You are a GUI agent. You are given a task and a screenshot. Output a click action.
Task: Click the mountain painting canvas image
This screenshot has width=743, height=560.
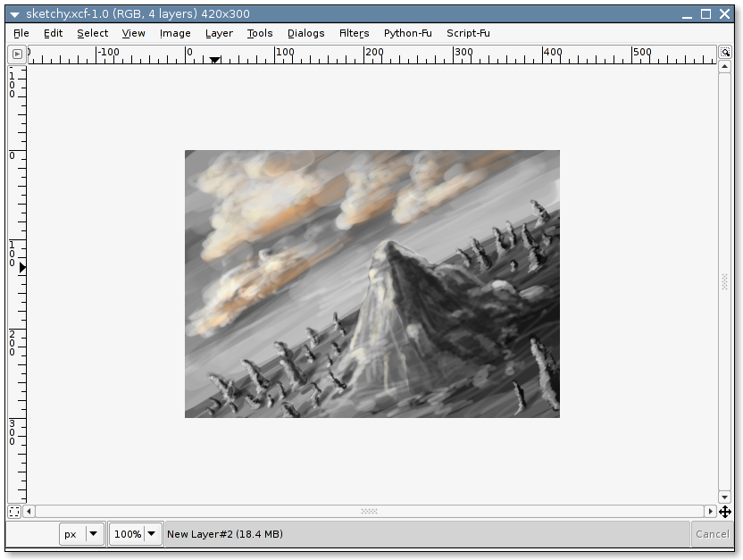[372, 284]
